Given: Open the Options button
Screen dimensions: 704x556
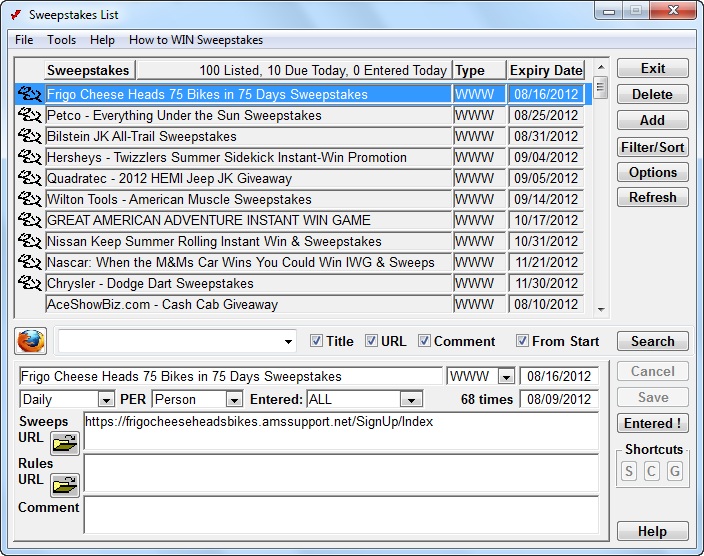Looking at the screenshot, I should [x=653, y=172].
